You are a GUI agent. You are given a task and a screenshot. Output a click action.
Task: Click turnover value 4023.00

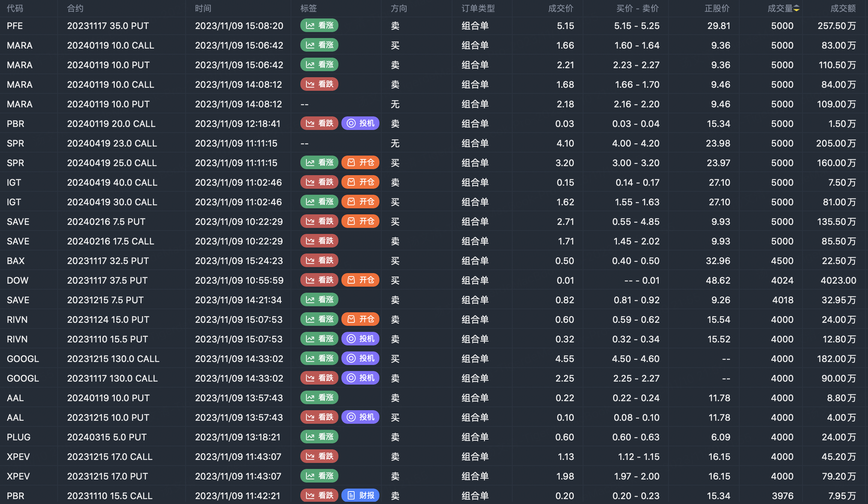click(x=838, y=280)
